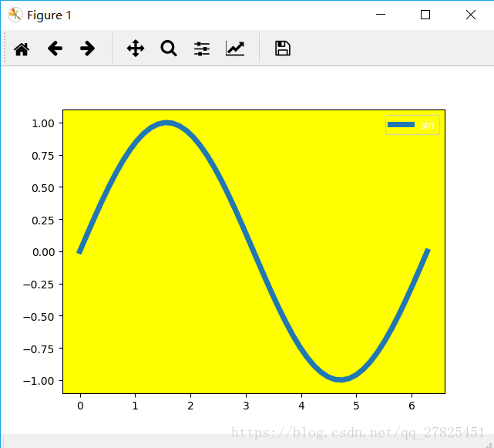Close the Figure 1 window

(471, 15)
